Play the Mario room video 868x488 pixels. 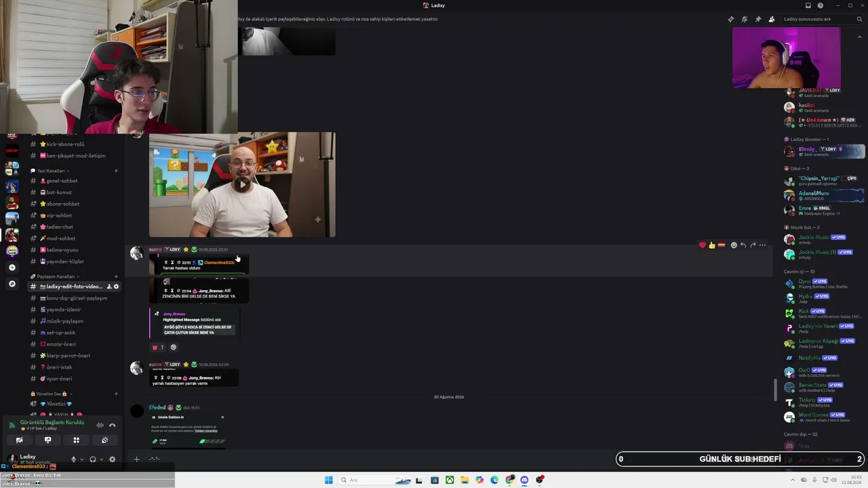[x=242, y=185]
